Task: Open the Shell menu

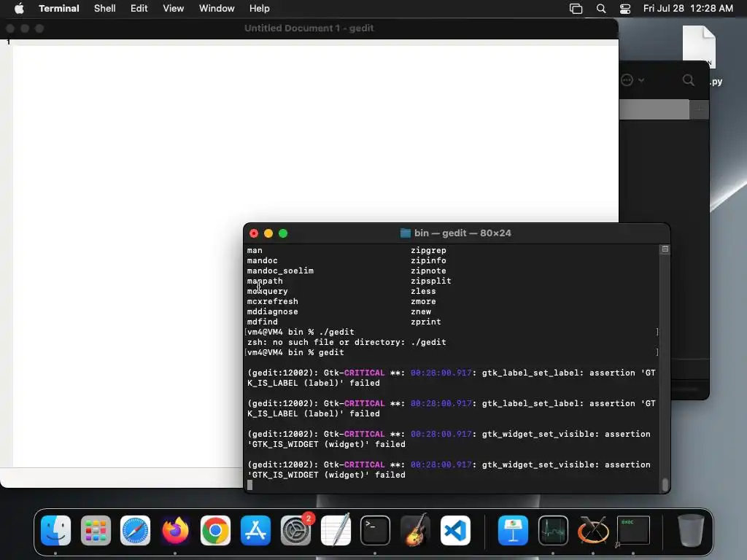Action: tap(105, 9)
